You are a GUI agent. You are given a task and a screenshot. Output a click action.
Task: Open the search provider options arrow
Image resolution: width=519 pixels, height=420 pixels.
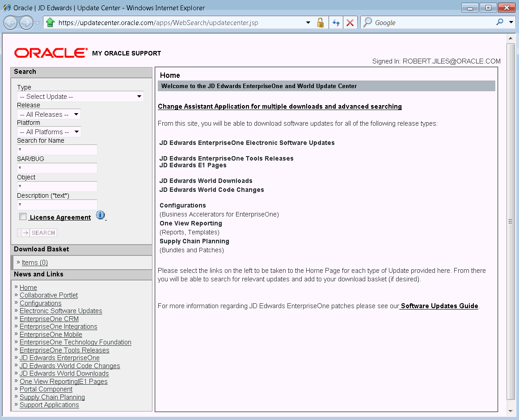pyautogui.click(x=511, y=22)
